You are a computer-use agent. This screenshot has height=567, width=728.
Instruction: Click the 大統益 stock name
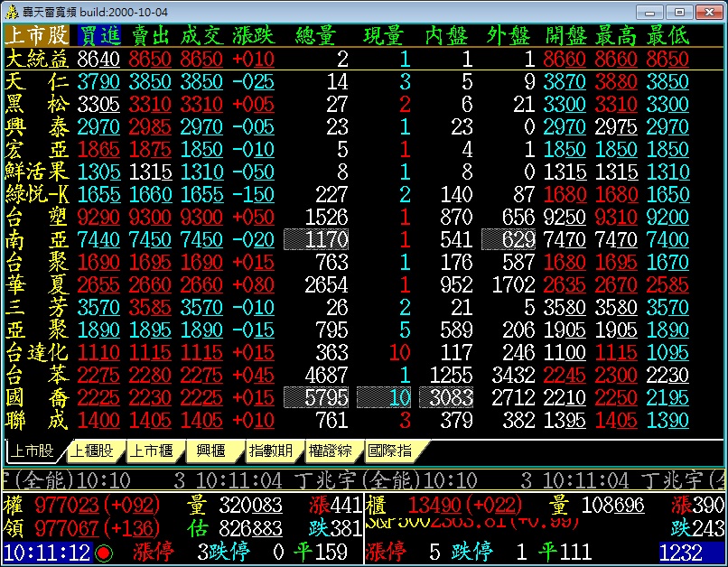[x=36, y=59]
